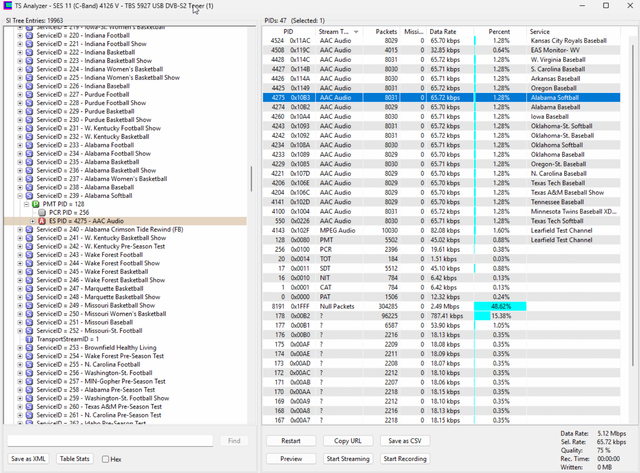640x473 pixels.
Task: Click the service icon for ServiceID 256 Washington-St. Football
Action: pos(29,373)
